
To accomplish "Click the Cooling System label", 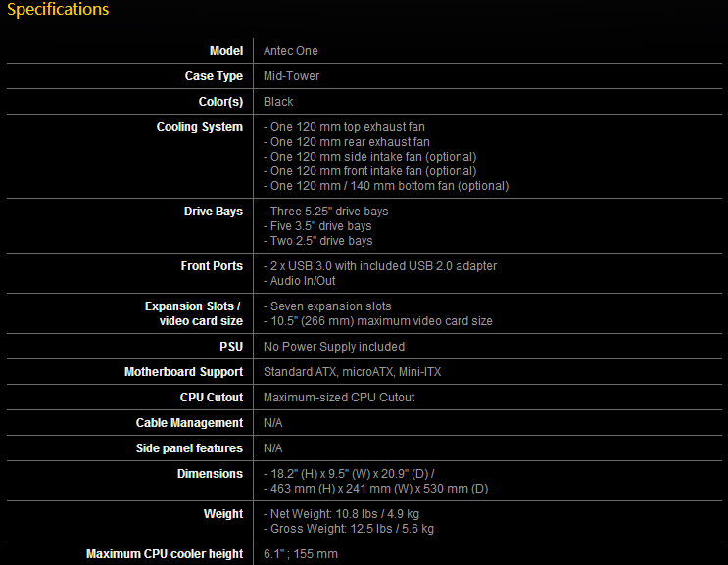I will pyautogui.click(x=199, y=127).
